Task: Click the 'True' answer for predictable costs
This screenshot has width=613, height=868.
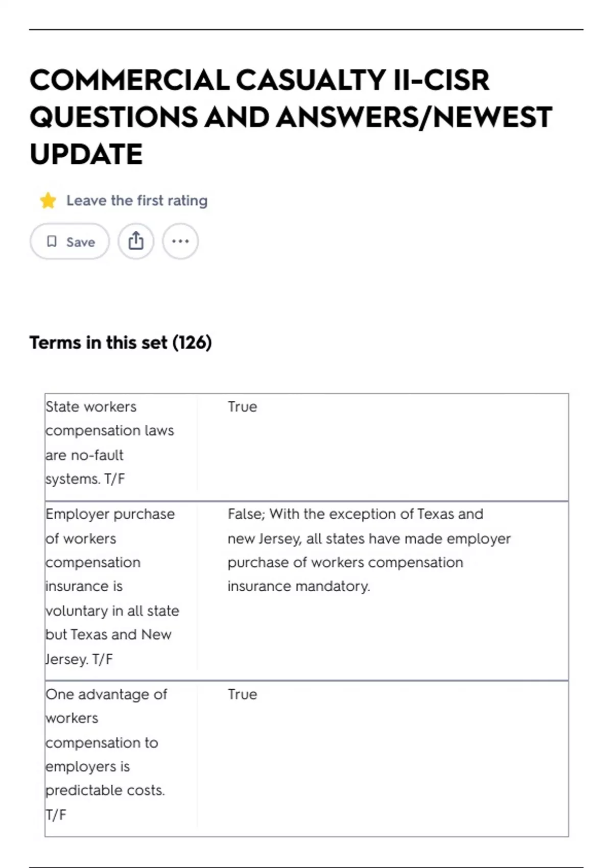Action: click(x=243, y=694)
